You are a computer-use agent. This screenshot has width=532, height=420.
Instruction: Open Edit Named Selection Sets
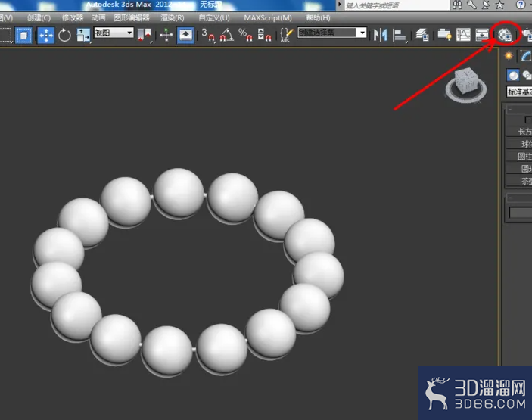tap(286, 35)
